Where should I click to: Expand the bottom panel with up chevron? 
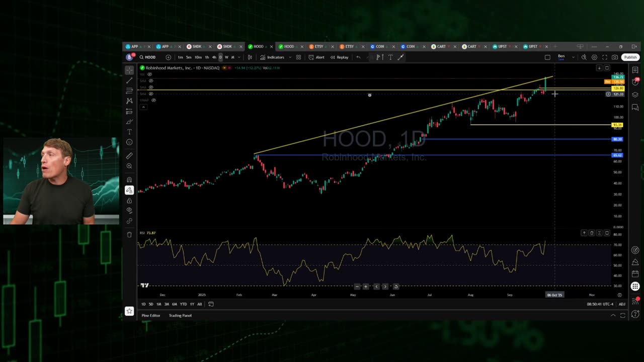(x=613, y=315)
